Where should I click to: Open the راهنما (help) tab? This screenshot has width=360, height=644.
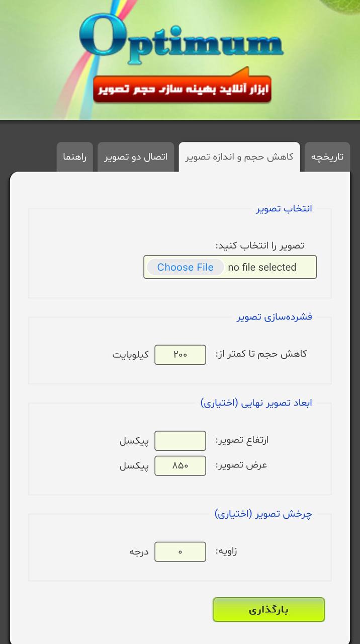tap(75, 157)
